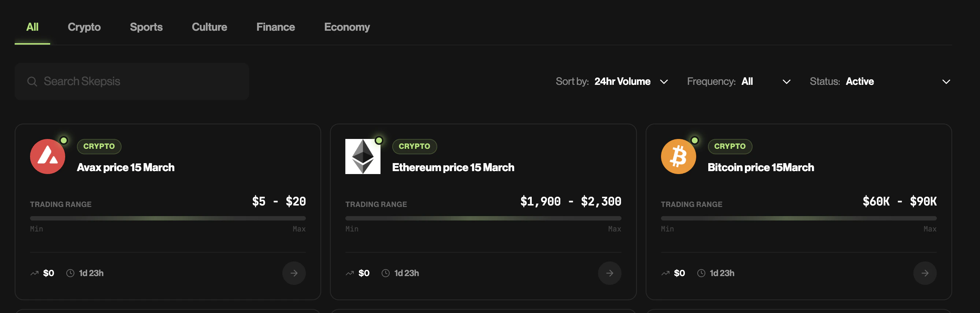Click the Avax token icon
This screenshot has width=980, height=313.
(47, 156)
